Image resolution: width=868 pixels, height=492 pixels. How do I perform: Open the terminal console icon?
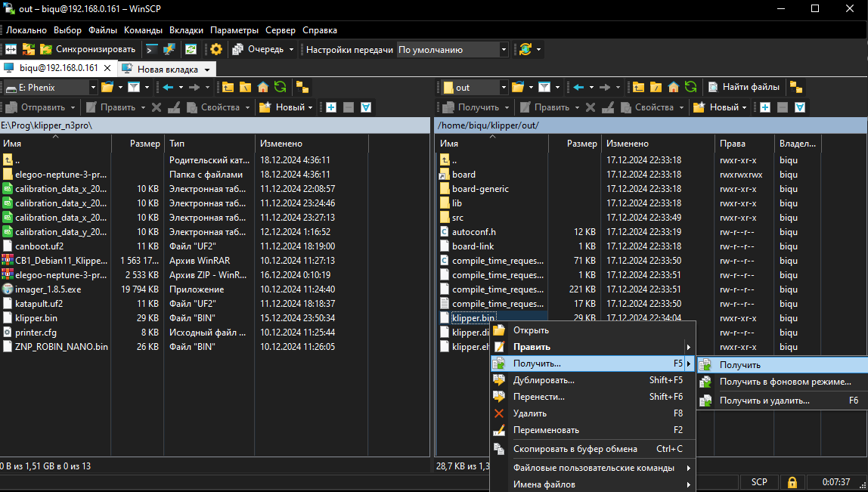point(152,49)
